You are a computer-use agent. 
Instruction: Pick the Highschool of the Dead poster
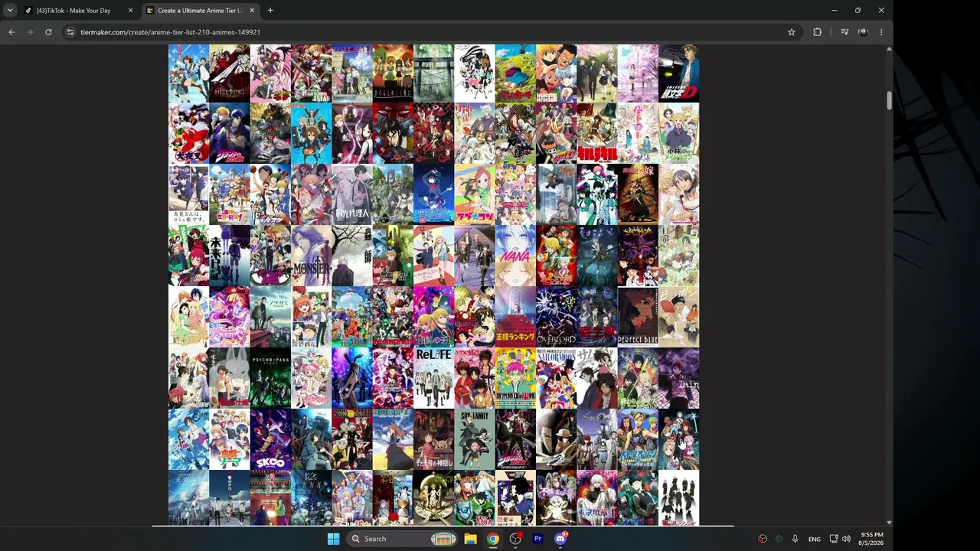pos(312,73)
